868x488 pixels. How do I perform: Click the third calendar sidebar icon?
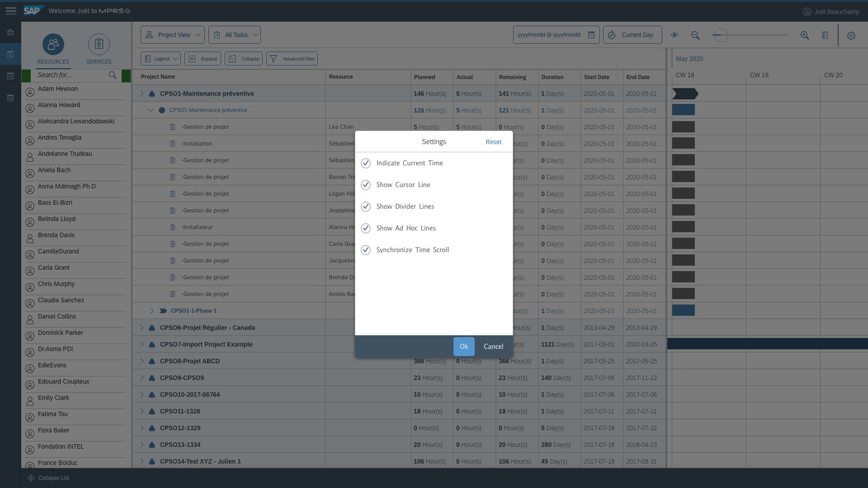pyautogui.click(x=10, y=76)
